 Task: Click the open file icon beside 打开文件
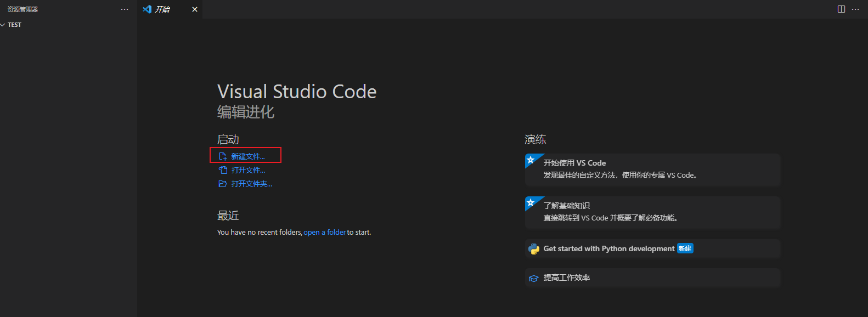(x=222, y=170)
